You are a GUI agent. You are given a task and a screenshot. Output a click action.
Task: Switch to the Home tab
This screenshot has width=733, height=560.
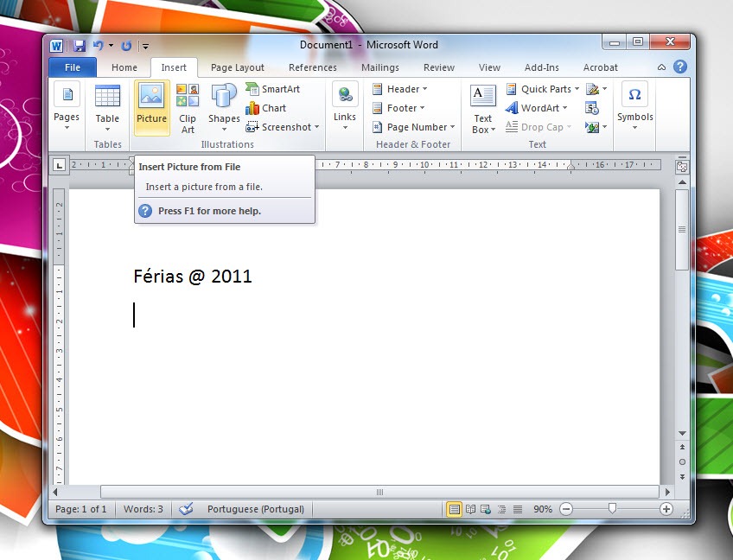point(124,67)
